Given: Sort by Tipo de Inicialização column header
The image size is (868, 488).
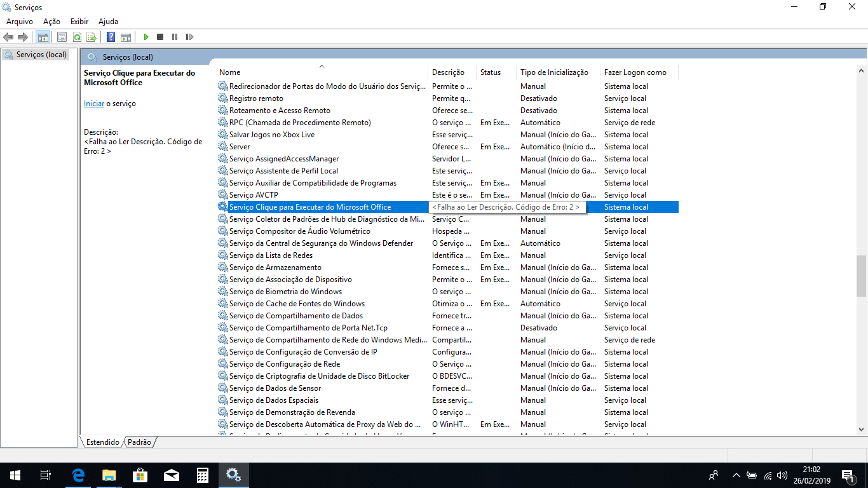Looking at the screenshot, I should coord(557,72).
